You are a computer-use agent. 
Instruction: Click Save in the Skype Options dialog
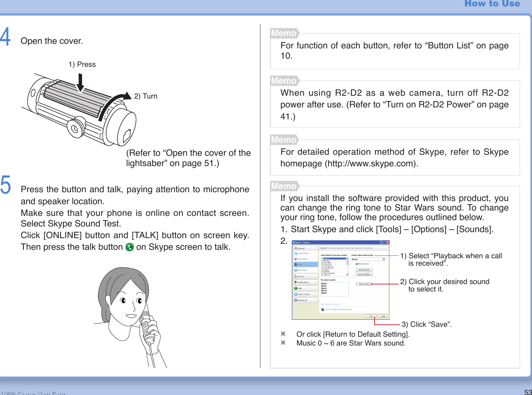(371, 316)
